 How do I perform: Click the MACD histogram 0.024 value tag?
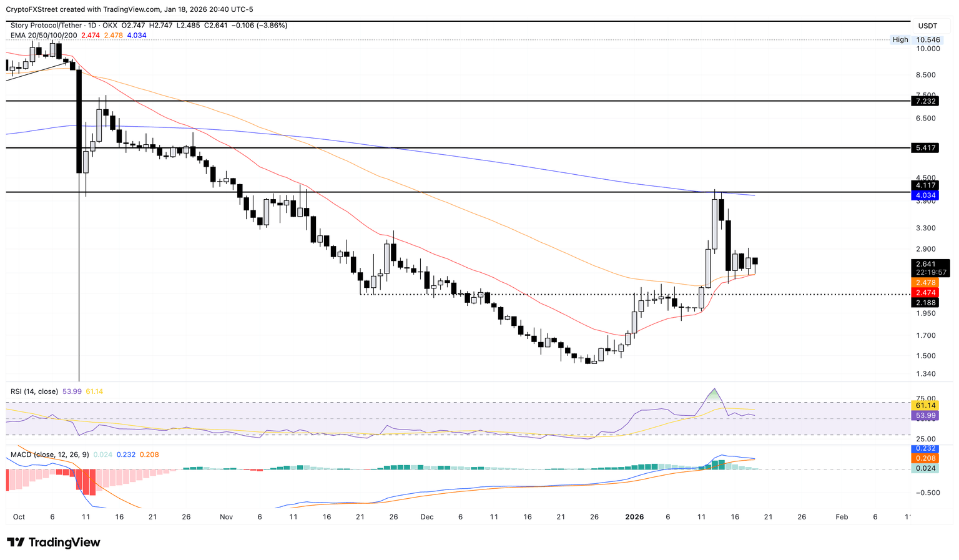925,468
